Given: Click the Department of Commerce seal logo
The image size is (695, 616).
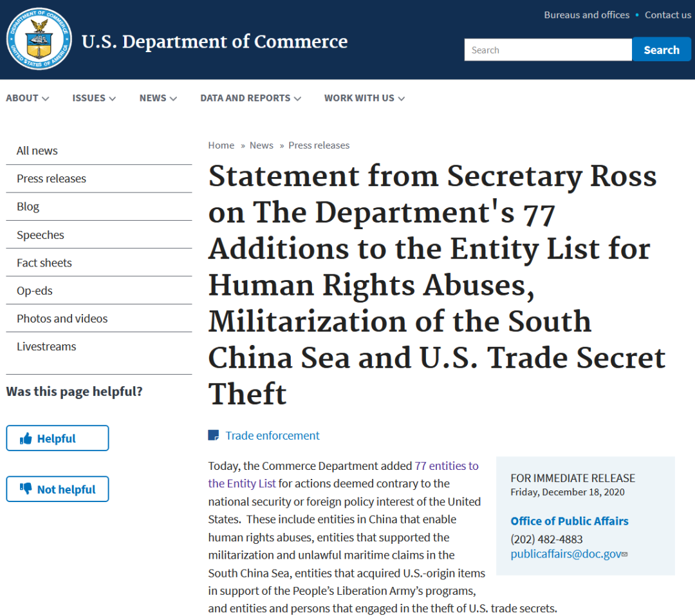Looking at the screenshot, I should click(x=39, y=39).
